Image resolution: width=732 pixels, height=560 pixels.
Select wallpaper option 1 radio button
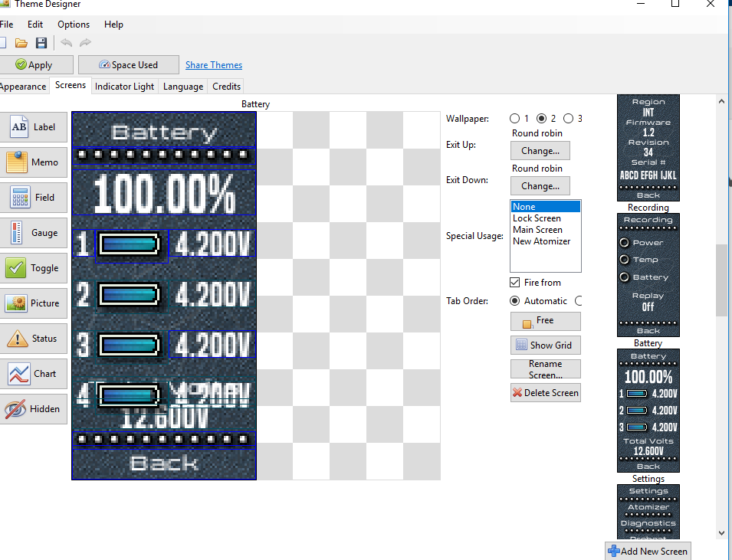(x=514, y=119)
